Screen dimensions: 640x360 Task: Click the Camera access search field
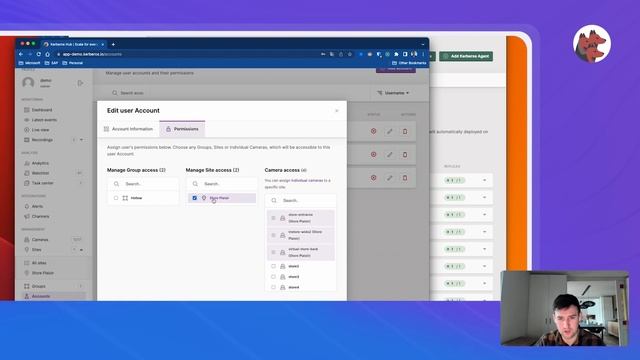(301, 200)
